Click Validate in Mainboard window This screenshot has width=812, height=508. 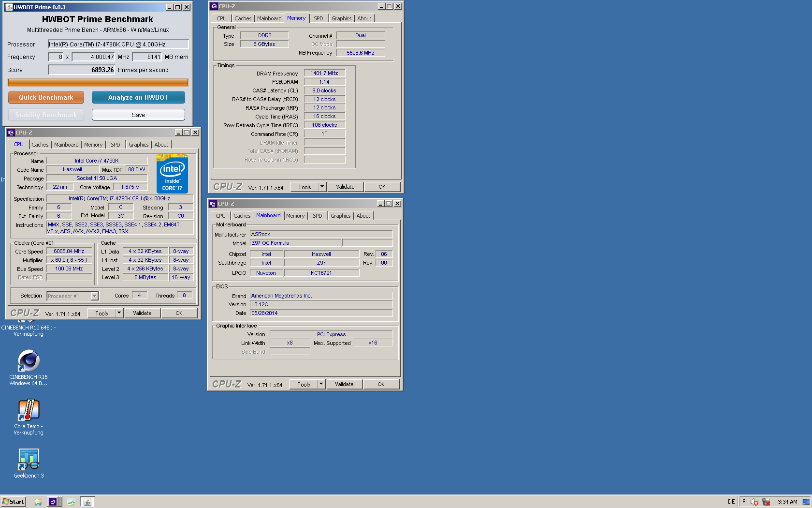344,384
